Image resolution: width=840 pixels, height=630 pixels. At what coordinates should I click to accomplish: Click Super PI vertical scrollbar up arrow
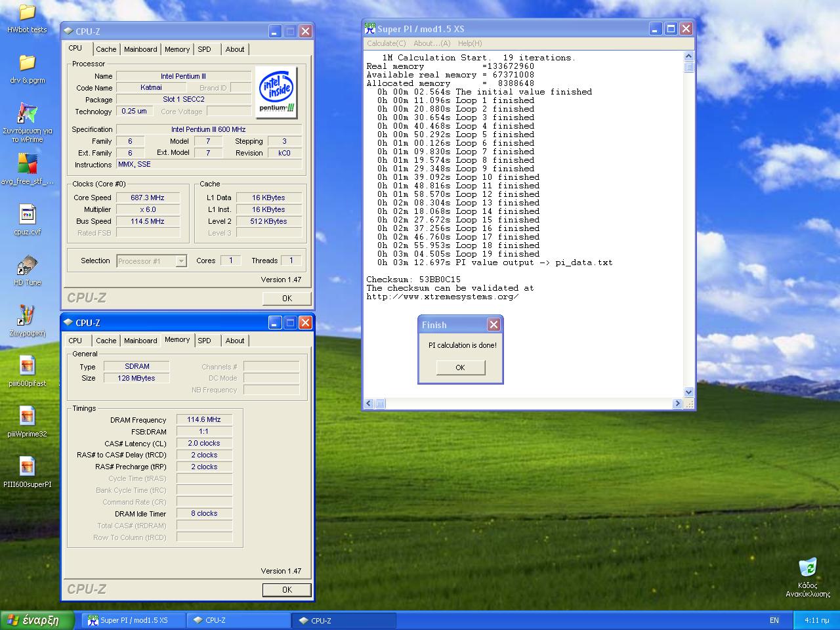[688, 56]
